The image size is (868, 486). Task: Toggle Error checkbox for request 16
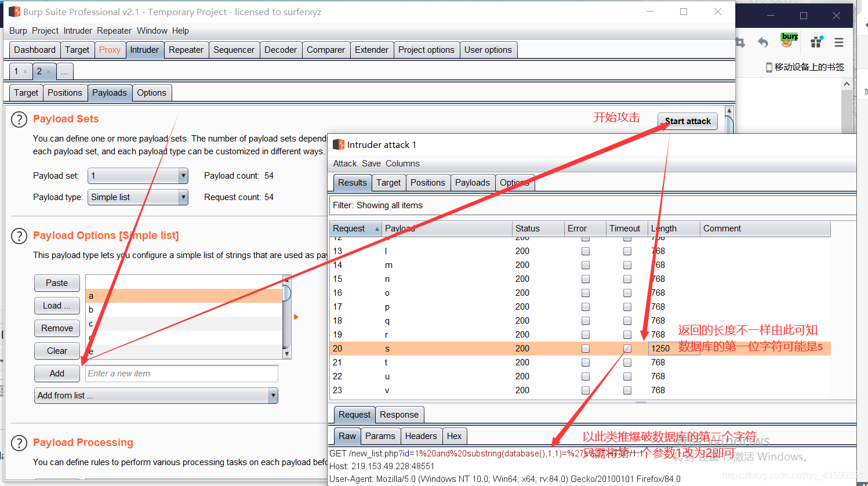pos(586,293)
